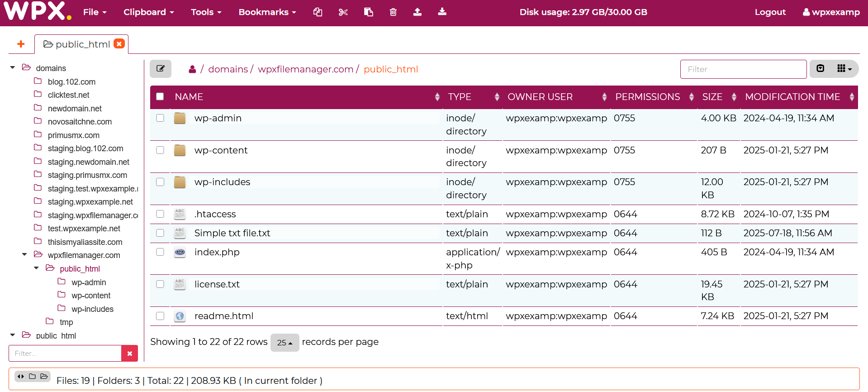
Task: Open the wp-content folder name in file list
Action: point(221,150)
